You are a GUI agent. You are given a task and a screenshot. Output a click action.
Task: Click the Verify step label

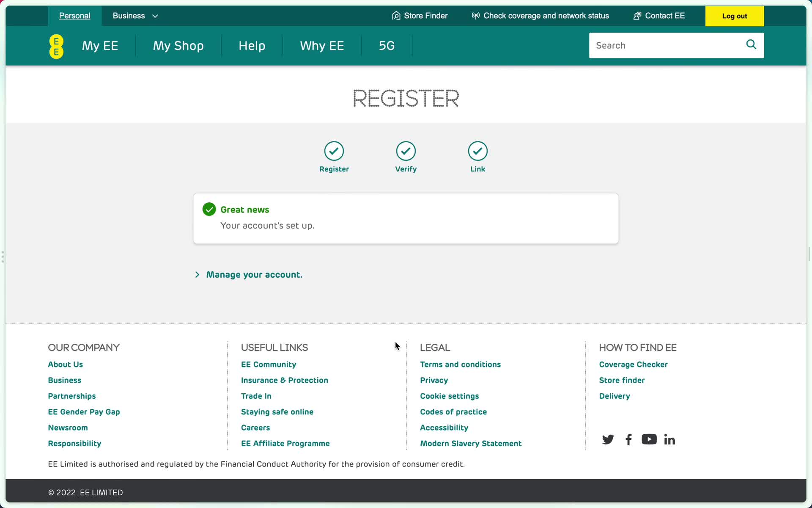coord(406,169)
